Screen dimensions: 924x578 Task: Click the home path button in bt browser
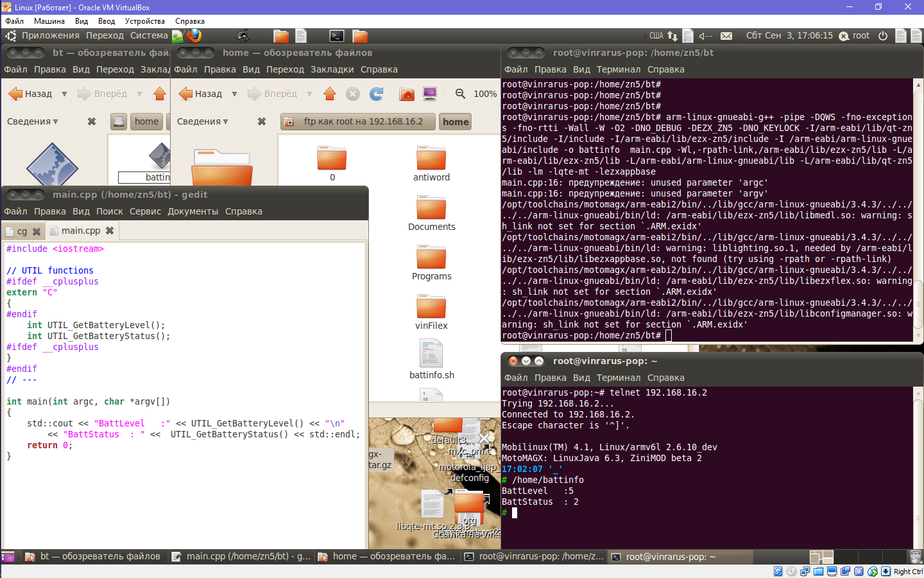(x=146, y=121)
